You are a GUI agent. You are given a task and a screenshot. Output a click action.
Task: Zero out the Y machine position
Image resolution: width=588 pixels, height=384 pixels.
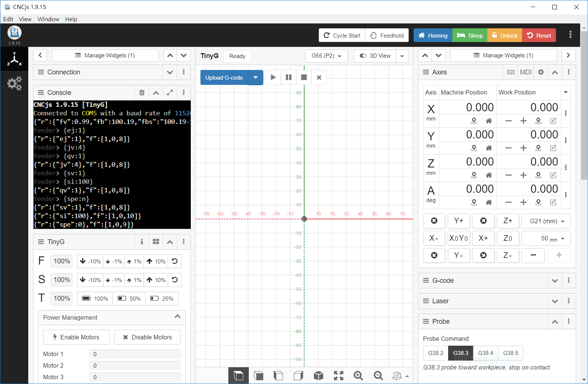[x=474, y=148]
